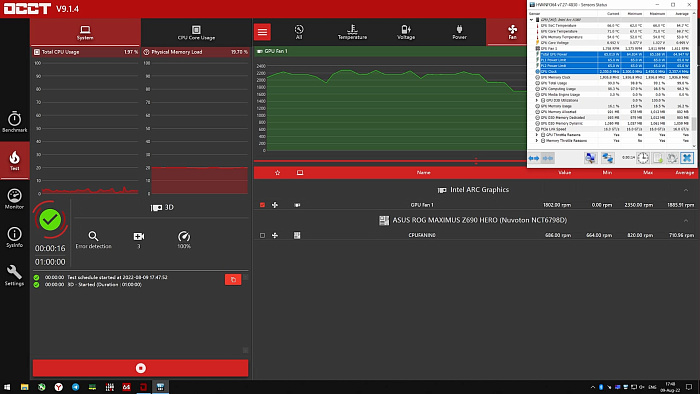The image size is (700, 394).
Task: Click the red hamburger menu button
Action: 262,32
